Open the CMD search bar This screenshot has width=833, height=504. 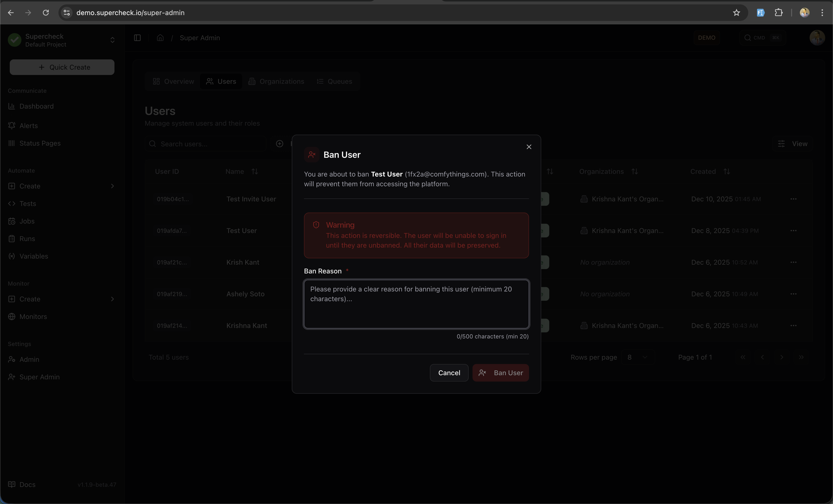tap(763, 37)
